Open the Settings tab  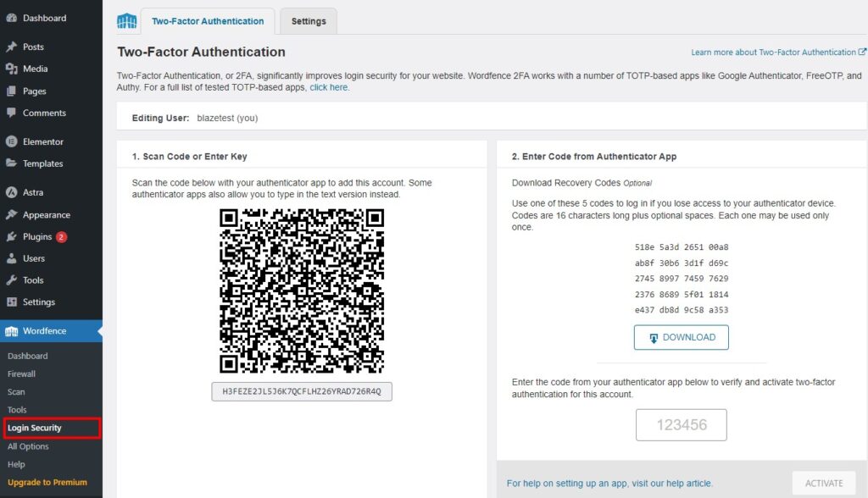coord(309,21)
